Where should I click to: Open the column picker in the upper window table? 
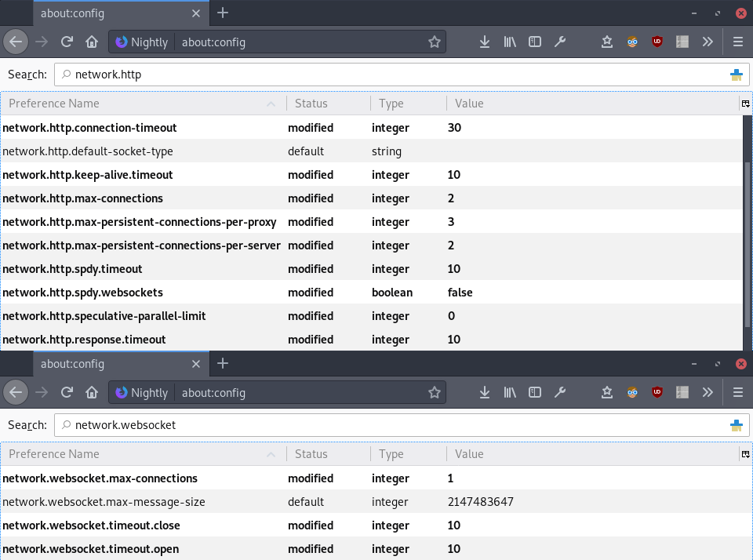pyautogui.click(x=745, y=104)
